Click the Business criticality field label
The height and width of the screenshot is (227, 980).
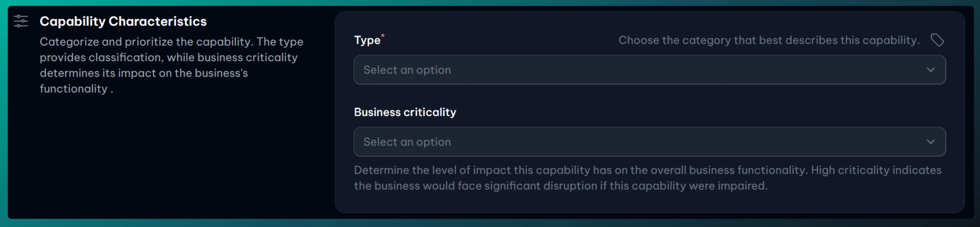[405, 112]
